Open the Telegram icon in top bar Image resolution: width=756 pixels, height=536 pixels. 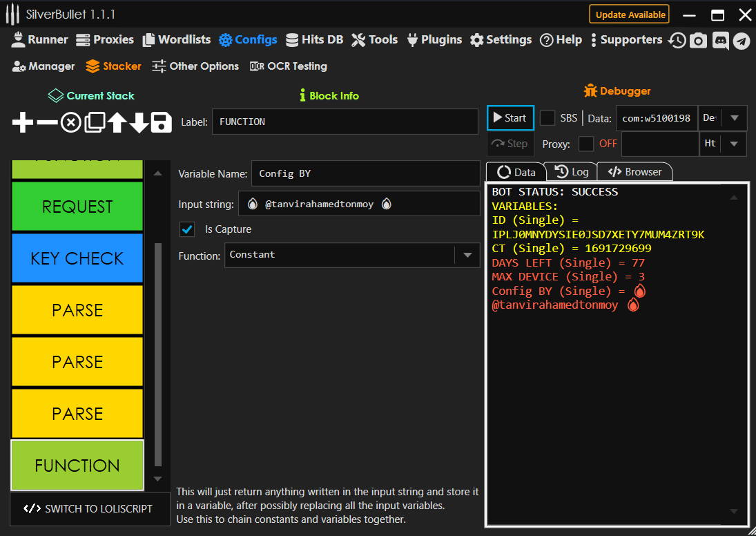742,41
